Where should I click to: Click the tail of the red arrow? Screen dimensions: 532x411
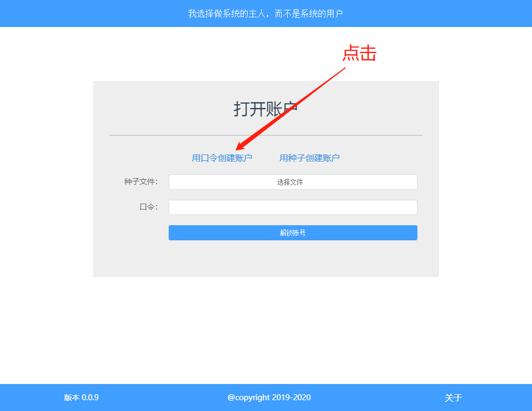click(x=344, y=69)
